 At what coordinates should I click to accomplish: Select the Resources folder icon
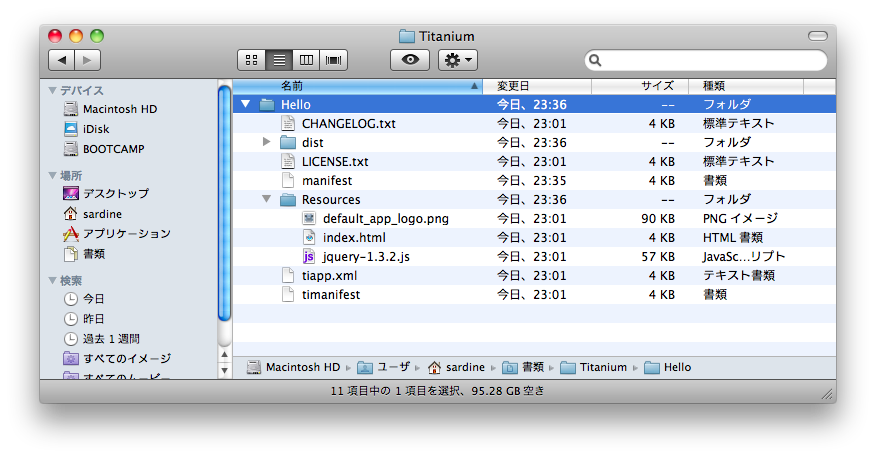288,199
